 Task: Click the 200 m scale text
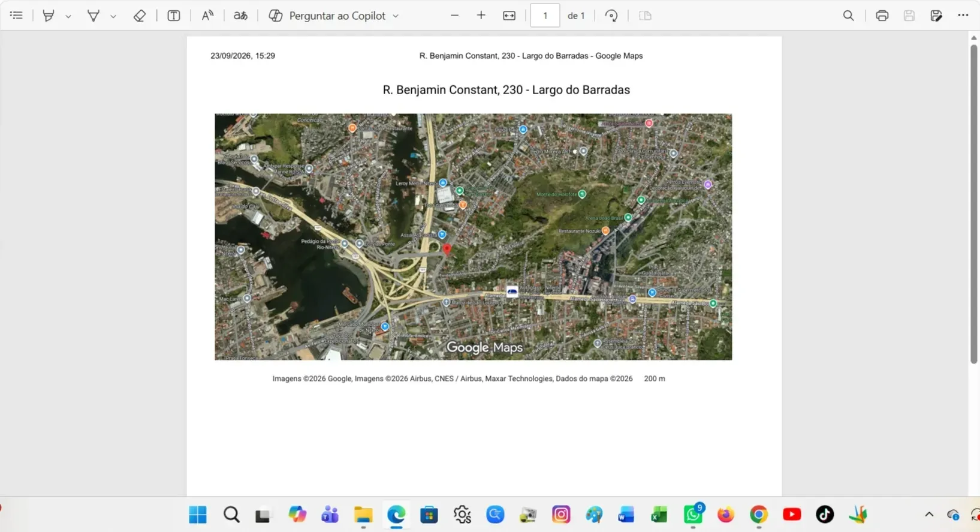pyautogui.click(x=655, y=378)
